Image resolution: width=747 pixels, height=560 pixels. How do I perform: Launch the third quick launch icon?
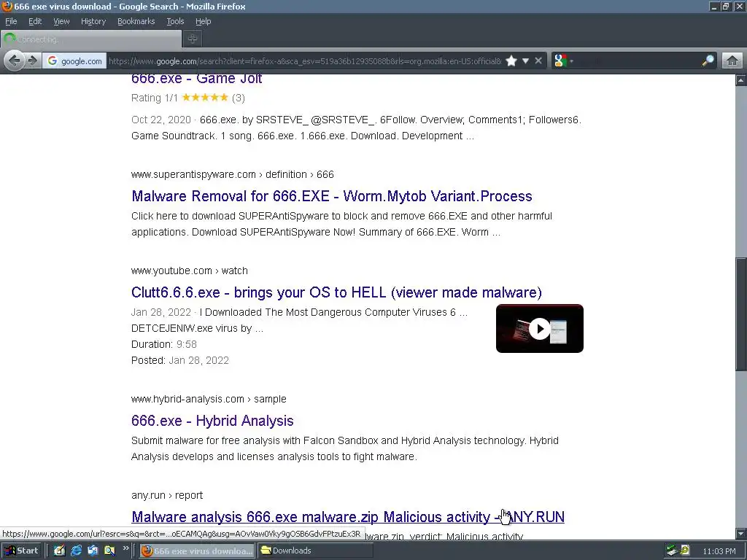click(93, 551)
